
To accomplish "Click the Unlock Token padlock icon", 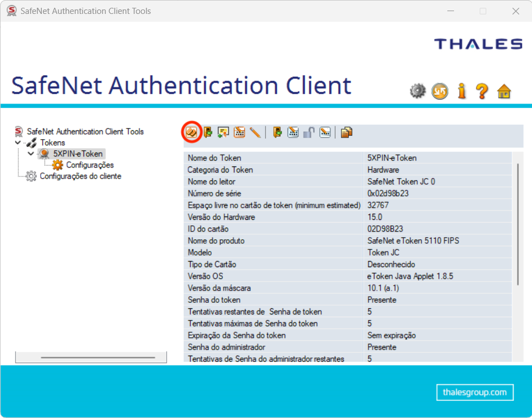I will point(309,132).
